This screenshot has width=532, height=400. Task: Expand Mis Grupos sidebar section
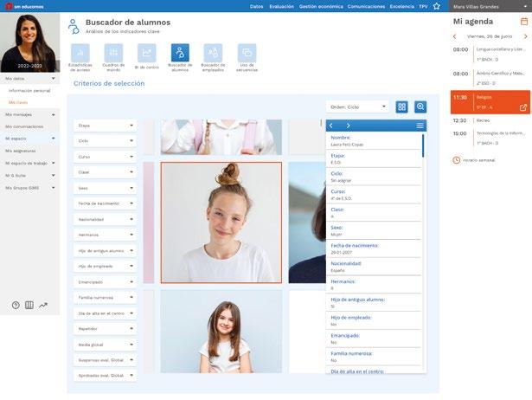tap(30, 188)
